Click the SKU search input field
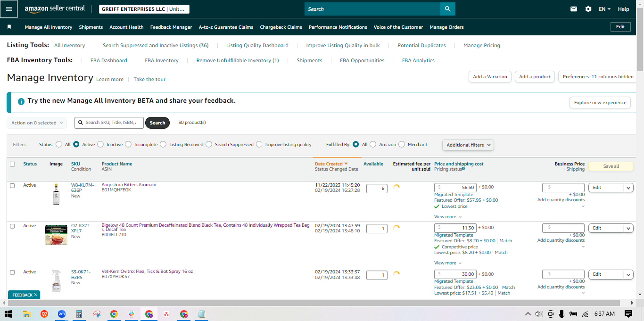644x321 pixels. pyautogui.click(x=109, y=123)
